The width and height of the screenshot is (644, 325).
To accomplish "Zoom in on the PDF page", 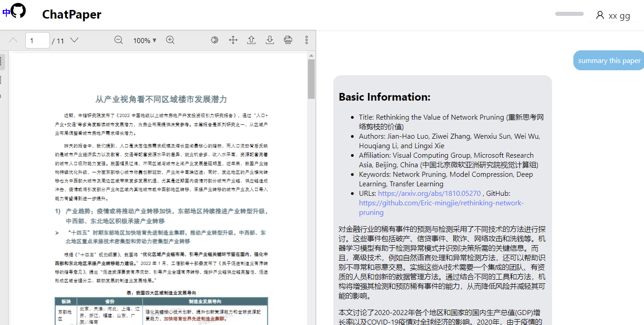I will click(x=170, y=40).
